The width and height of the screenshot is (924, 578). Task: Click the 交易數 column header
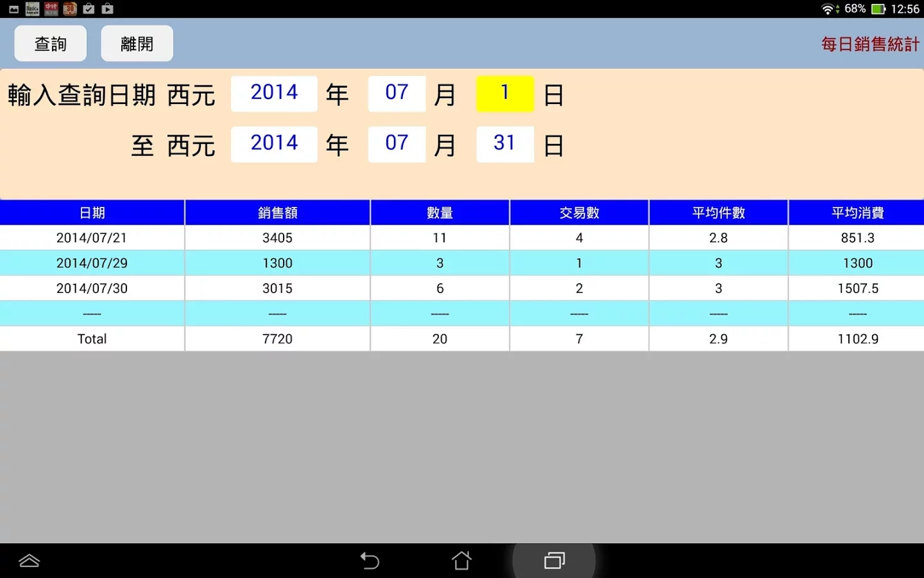(579, 213)
